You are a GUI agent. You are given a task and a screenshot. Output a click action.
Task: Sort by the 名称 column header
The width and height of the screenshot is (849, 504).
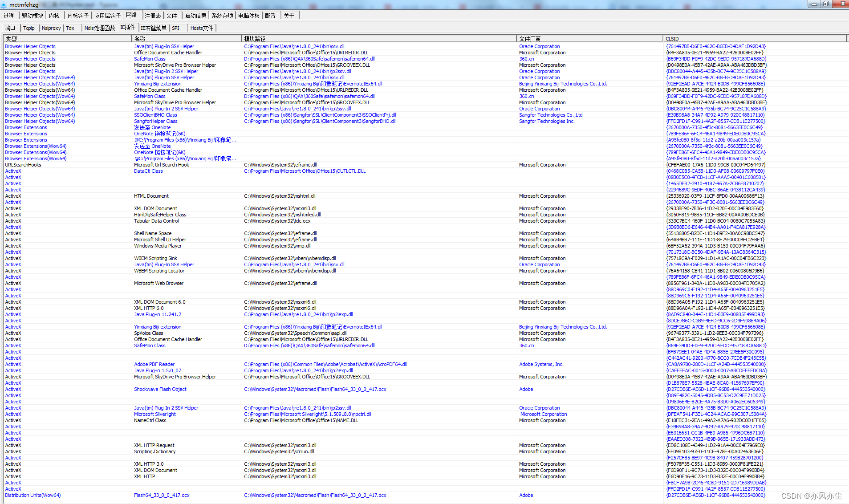coord(187,39)
